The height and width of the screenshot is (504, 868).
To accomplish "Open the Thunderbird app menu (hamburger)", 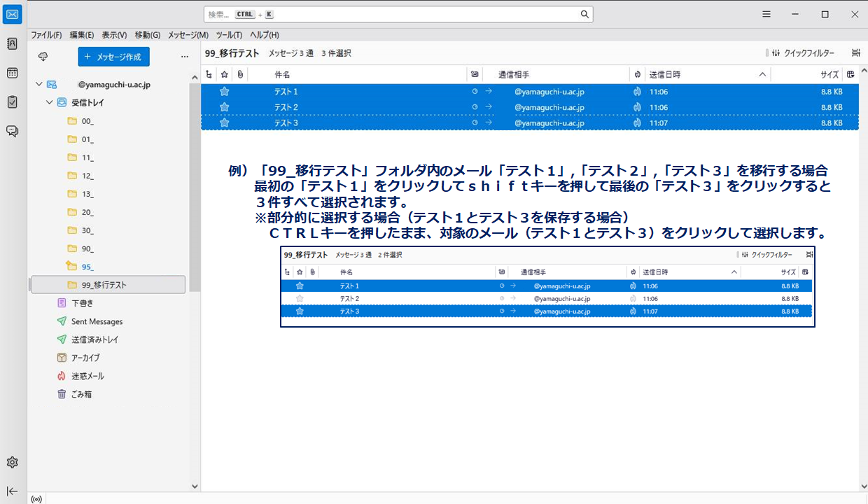I will click(766, 14).
